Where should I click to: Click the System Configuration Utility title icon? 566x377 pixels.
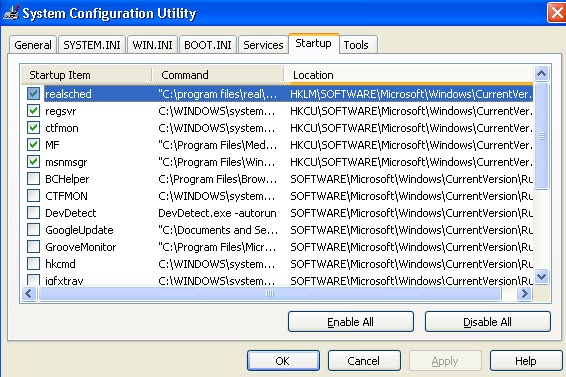pyautogui.click(x=11, y=13)
